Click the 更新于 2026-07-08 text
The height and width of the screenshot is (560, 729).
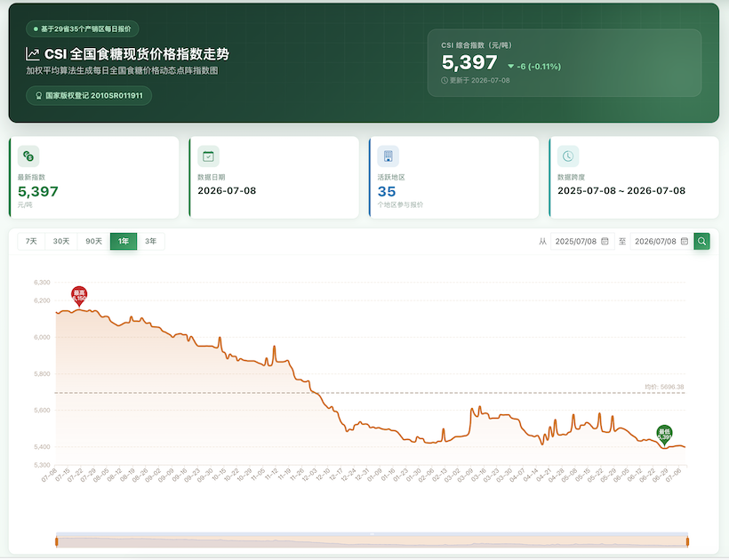(x=479, y=80)
